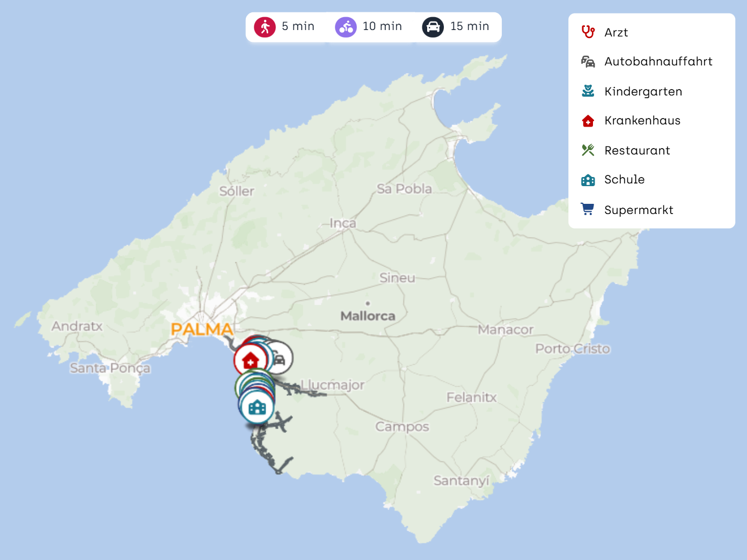Select Restaurant from the legend list
747x560 pixels.
point(637,151)
